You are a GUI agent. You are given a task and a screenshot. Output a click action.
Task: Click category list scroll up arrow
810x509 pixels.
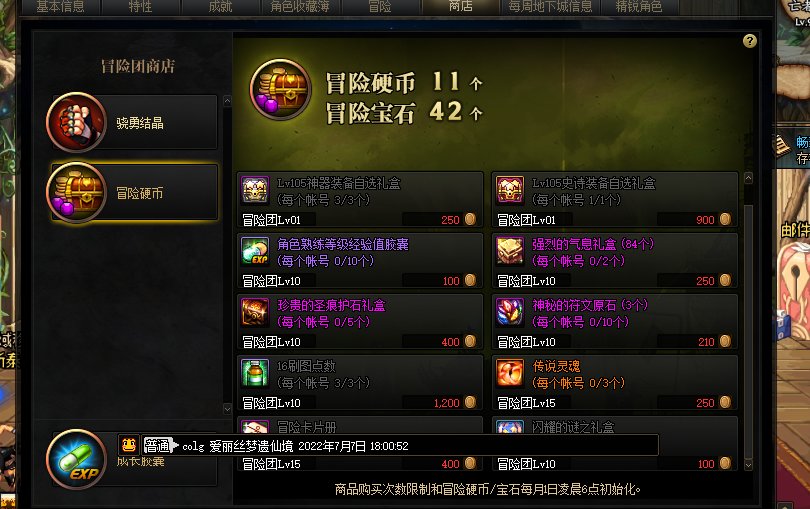point(227,101)
